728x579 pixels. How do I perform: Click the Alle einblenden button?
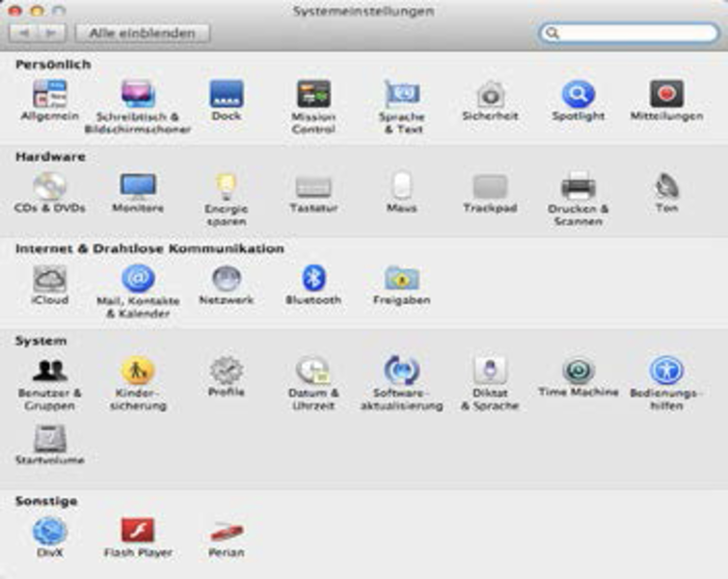tap(142, 33)
